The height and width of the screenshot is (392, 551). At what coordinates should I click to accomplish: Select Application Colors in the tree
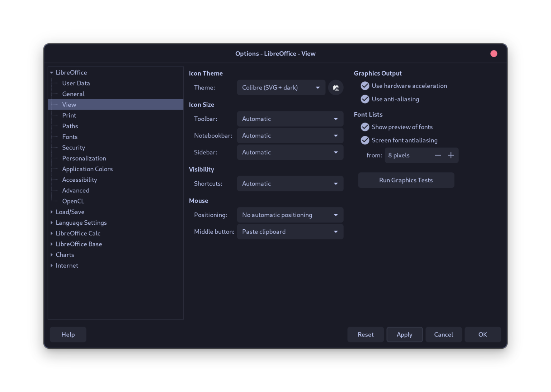[x=87, y=169]
